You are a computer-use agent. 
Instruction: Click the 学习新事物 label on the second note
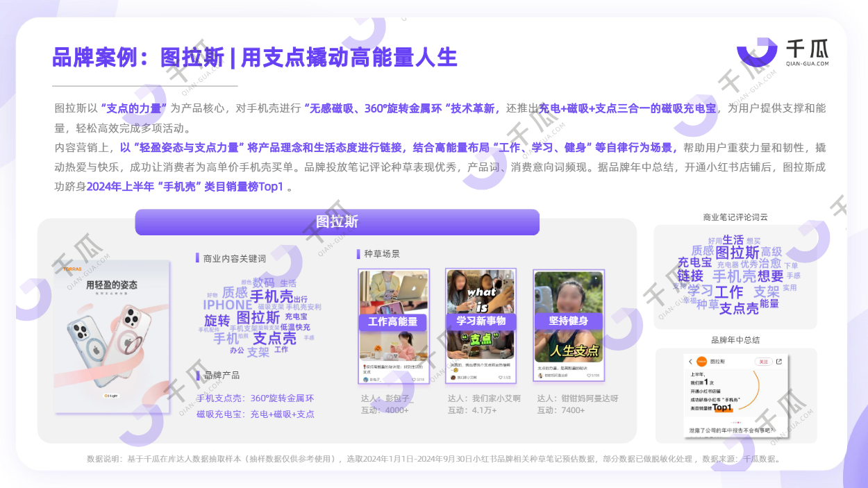(481, 321)
